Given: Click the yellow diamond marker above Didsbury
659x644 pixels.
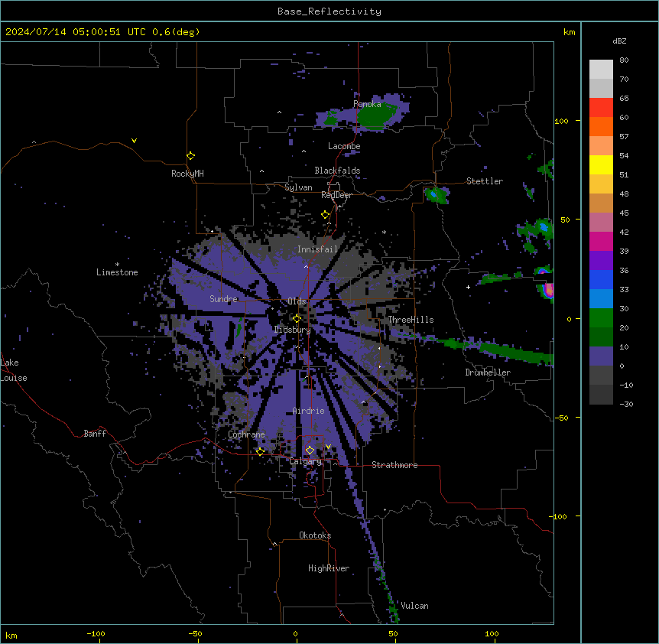Looking at the screenshot, I should (x=297, y=318).
